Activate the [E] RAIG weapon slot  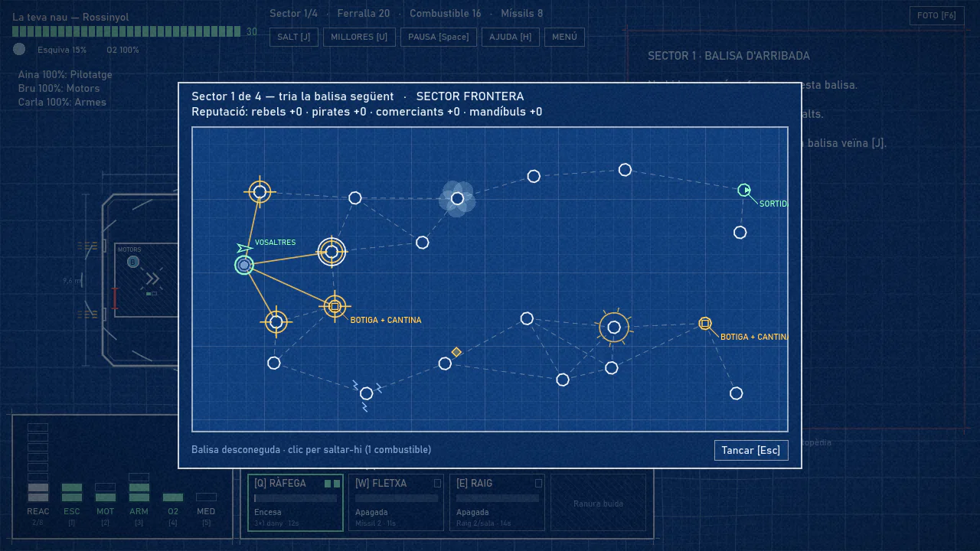pyautogui.click(x=498, y=502)
